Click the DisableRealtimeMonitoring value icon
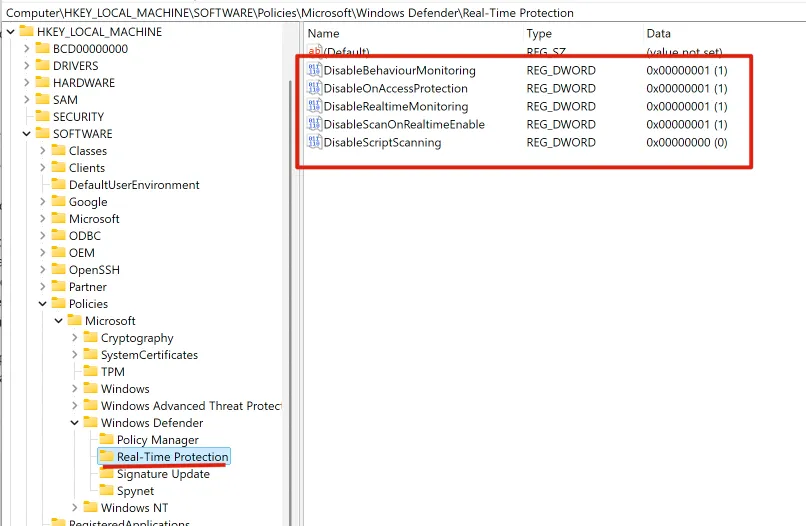The height and width of the screenshot is (526, 806). pos(315,107)
